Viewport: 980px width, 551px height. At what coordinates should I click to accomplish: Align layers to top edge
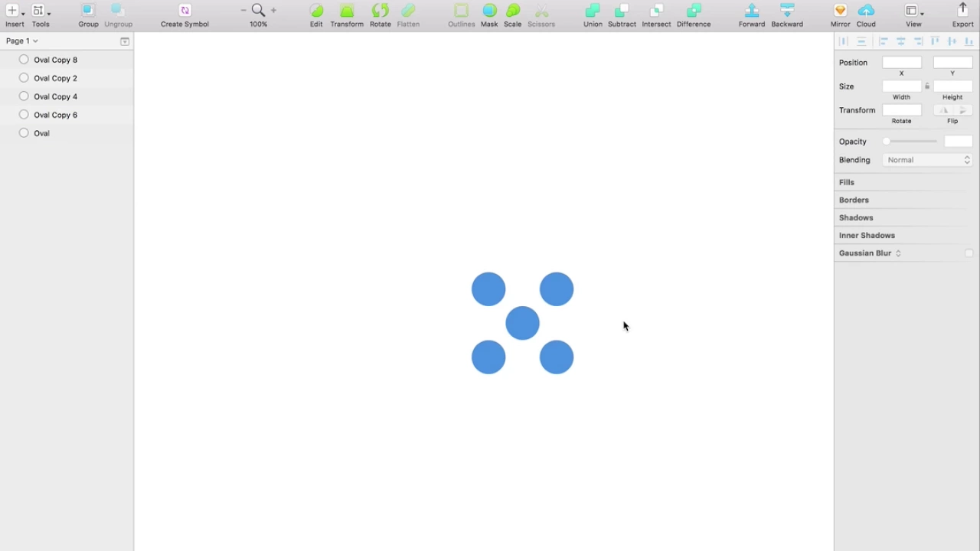[x=935, y=41]
